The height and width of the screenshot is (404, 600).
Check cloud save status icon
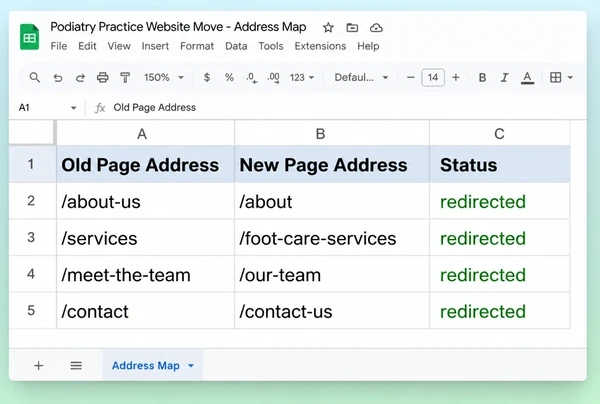coord(376,28)
